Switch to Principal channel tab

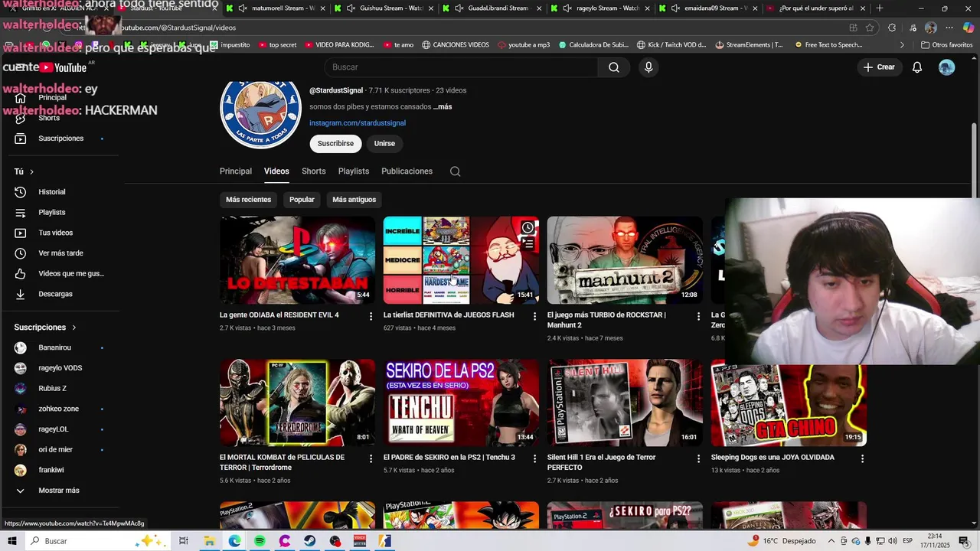(x=236, y=171)
